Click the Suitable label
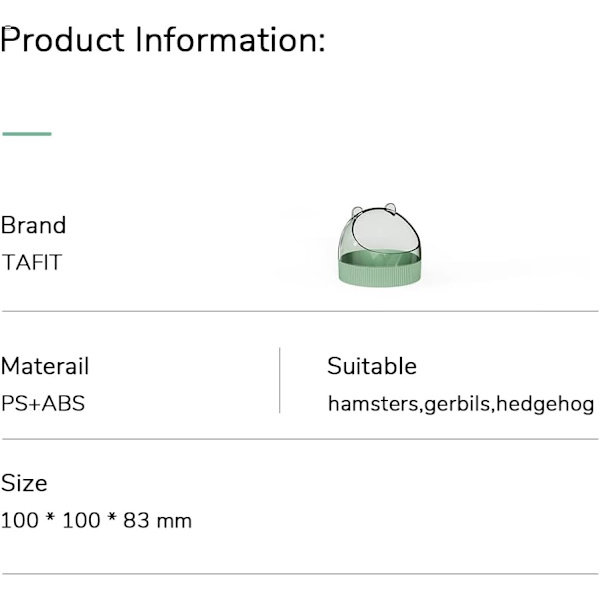This screenshot has width=600, height=600. point(372,366)
